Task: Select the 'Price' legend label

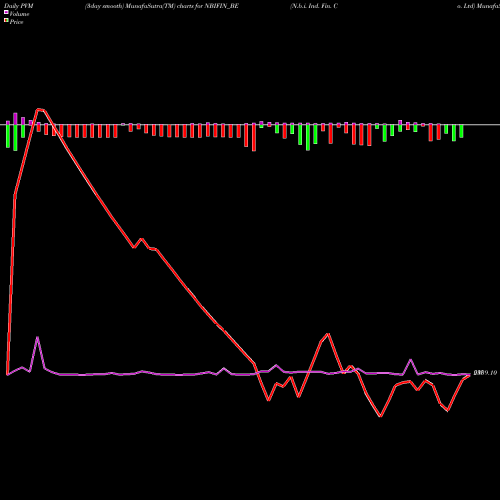Action: coord(16,22)
